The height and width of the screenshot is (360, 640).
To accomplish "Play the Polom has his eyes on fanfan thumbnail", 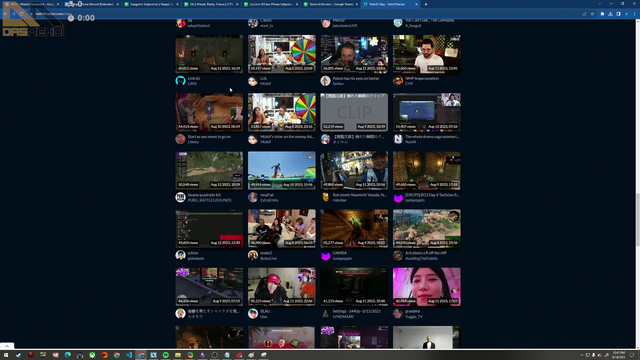I will coord(354,54).
